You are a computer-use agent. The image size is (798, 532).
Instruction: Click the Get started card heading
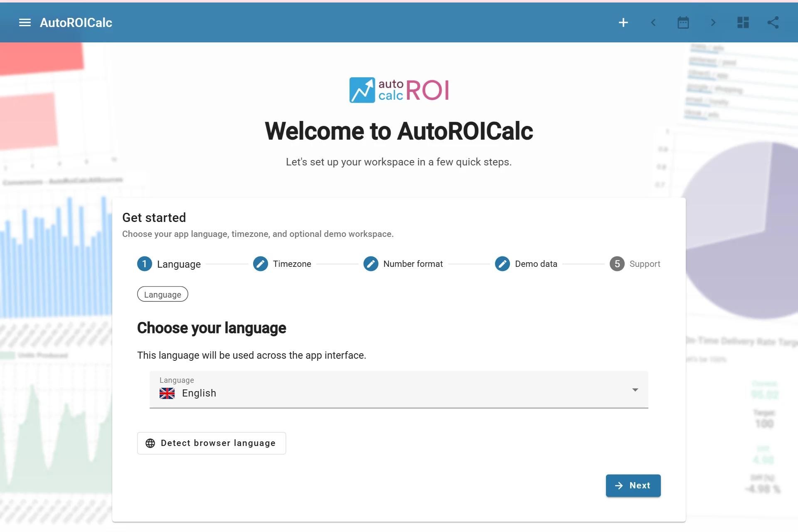coord(154,218)
